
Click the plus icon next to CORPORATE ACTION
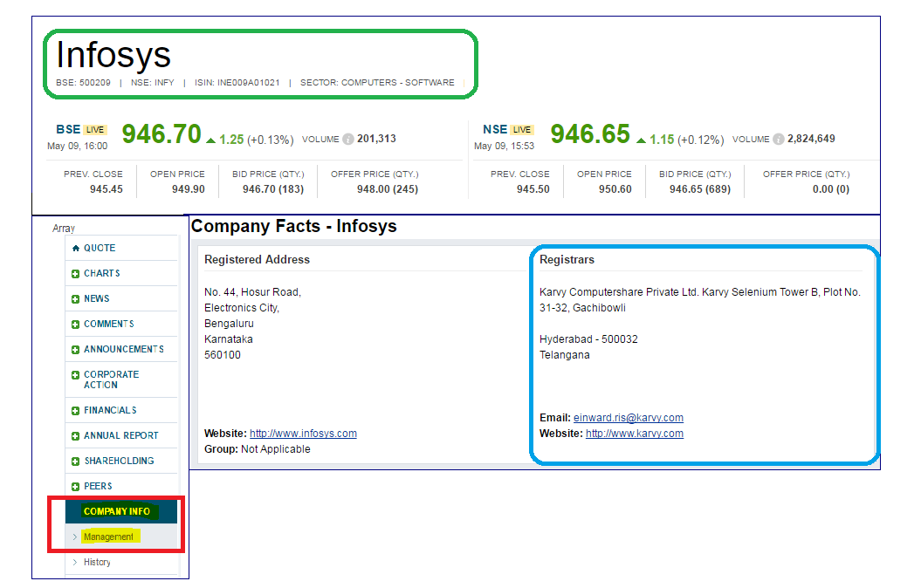[75, 375]
